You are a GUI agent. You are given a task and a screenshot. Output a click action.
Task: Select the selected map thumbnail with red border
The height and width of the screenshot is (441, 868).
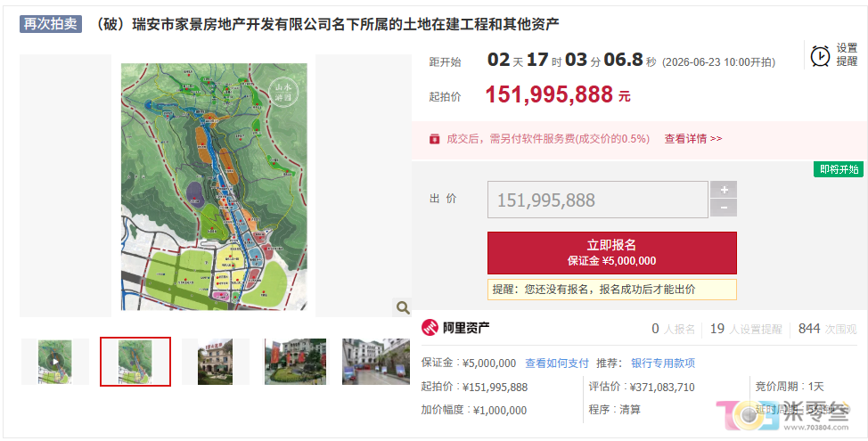135,362
